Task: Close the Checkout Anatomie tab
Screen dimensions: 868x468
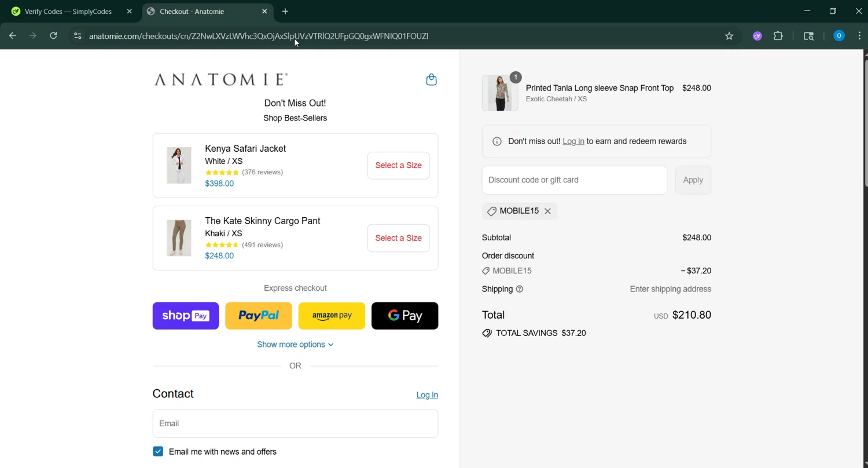Action: [x=264, y=11]
